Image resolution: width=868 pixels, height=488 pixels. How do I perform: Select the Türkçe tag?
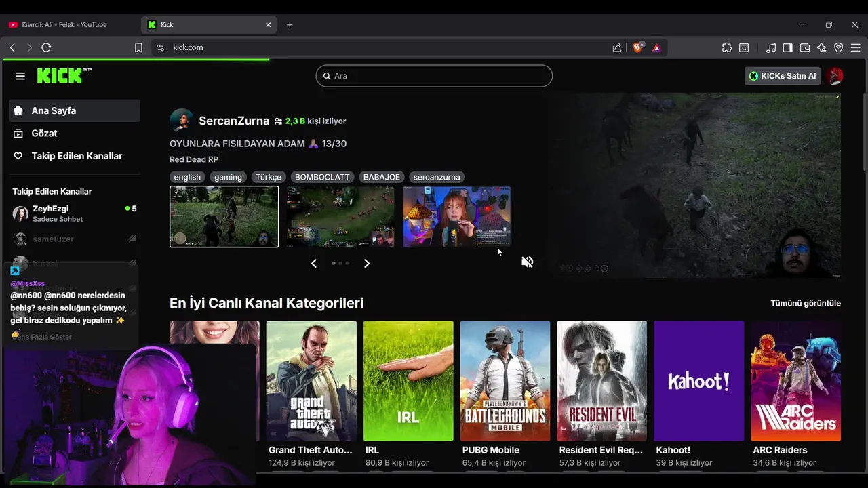point(268,177)
